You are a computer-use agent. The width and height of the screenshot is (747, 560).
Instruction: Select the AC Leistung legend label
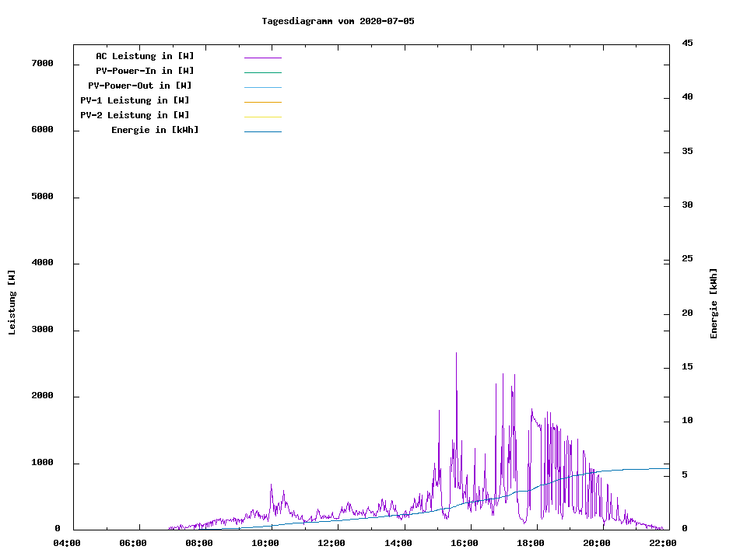click(x=145, y=56)
